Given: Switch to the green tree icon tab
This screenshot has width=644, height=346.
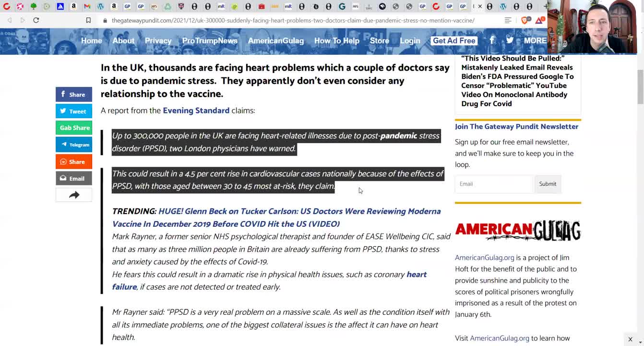Looking at the screenshot, I should (x=34, y=6).
